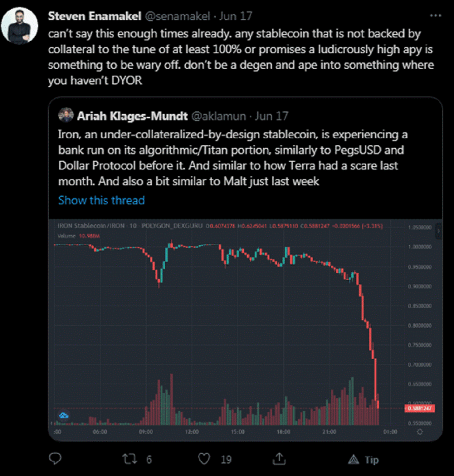Open the quoted tweet's chart image
Screen dimensions: 454x476
[x=245, y=325]
